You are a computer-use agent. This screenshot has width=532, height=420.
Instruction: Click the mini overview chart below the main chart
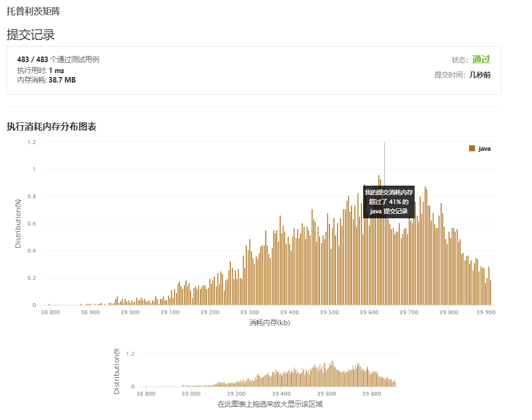click(270, 370)
